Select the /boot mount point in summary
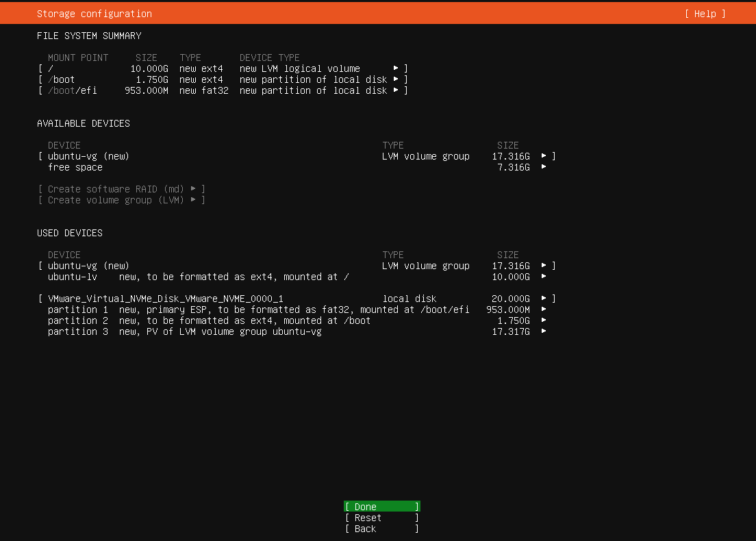Screen dimensions: 756x541 tap(223, 79)
